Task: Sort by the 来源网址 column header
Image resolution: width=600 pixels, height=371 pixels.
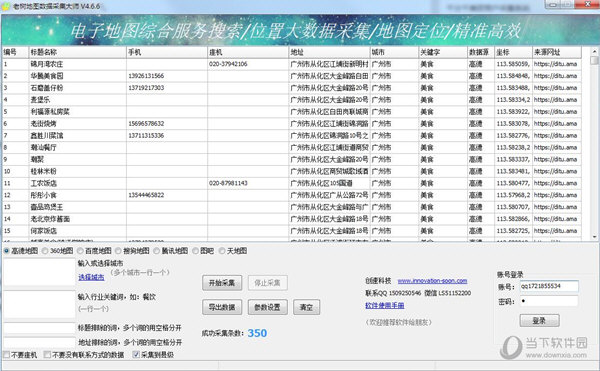Action: coord(557,52)
